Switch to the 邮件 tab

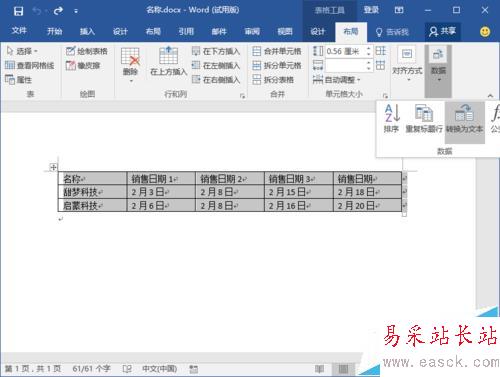pyautogui.click(x=219, y=31)
